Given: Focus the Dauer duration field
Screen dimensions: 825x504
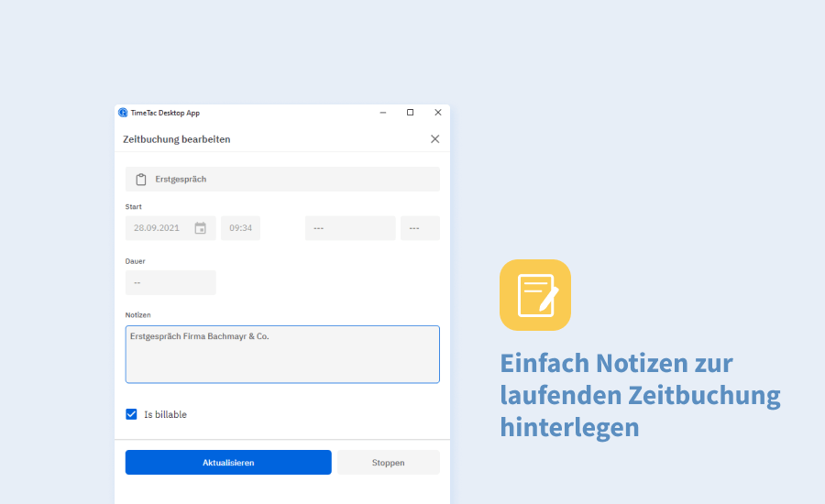Looking at the screenshot, I should [x=170, y=282].
